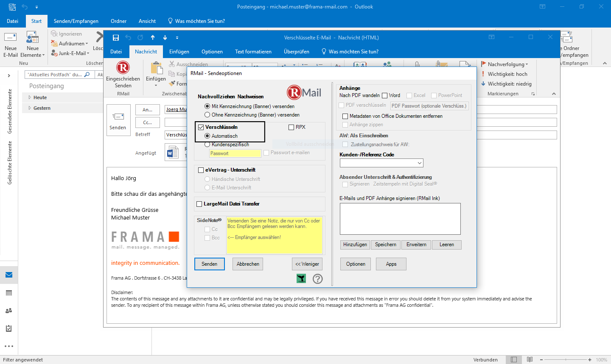Click the Senden button in RMail dialog

click(x=210, y=264)
